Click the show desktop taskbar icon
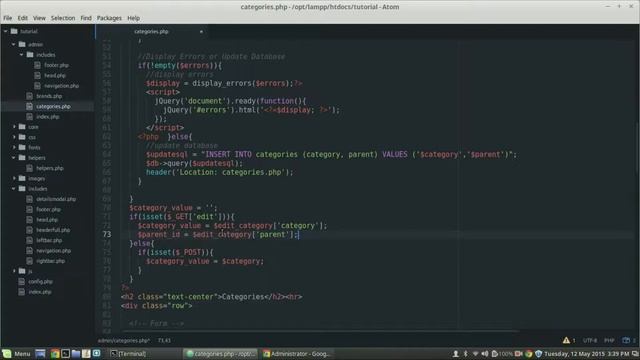This screenshot has width=640, height=360. (40, 353)
